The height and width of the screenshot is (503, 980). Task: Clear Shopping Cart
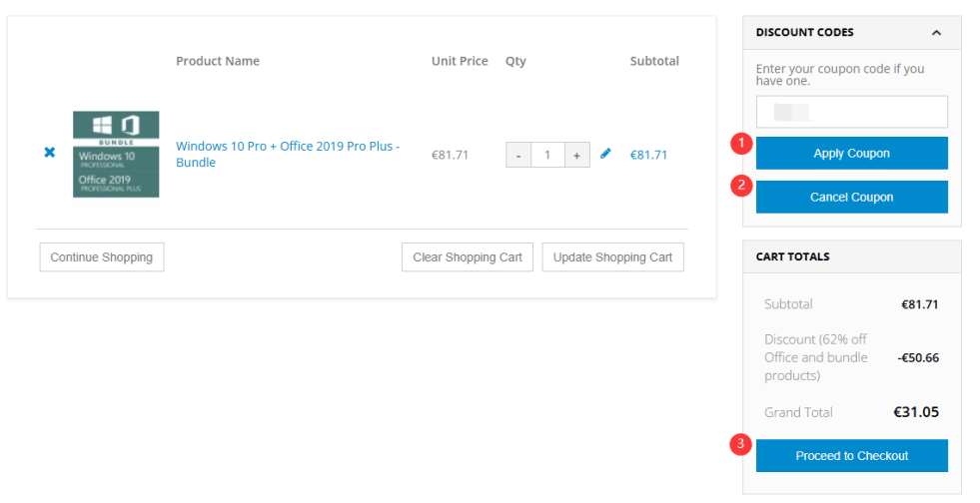pyautogui.click(x=468, y=257)
